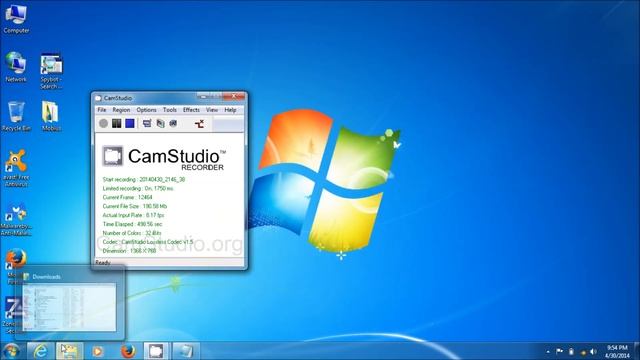Click the CamStudio title bar text
The width and height of the screenshot is (640, 360).
pyautogui.click(x=118, y=98)
